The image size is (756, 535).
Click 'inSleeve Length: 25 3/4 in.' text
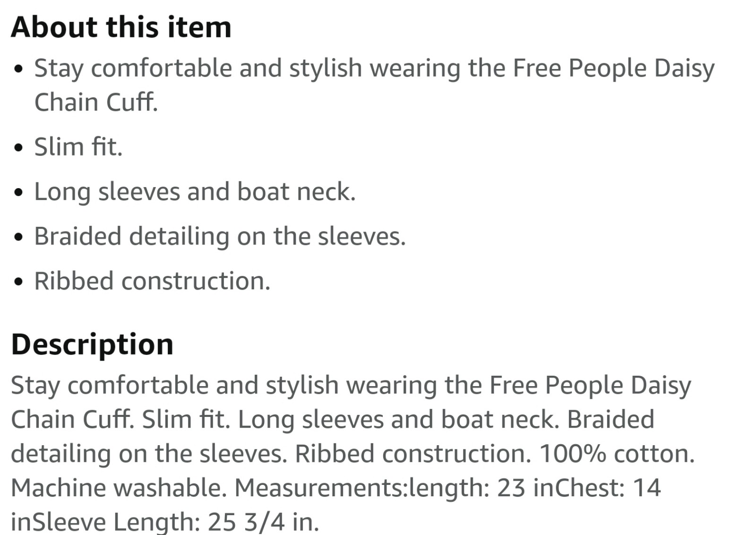165,522
